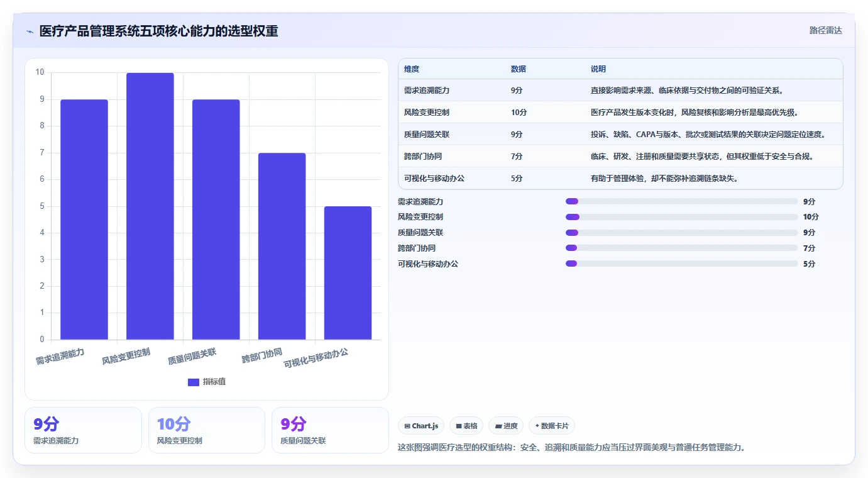Click the 风险变更控制 x-axis label
This screenshot has height=478, width=868.
click(x=126, y=357)
